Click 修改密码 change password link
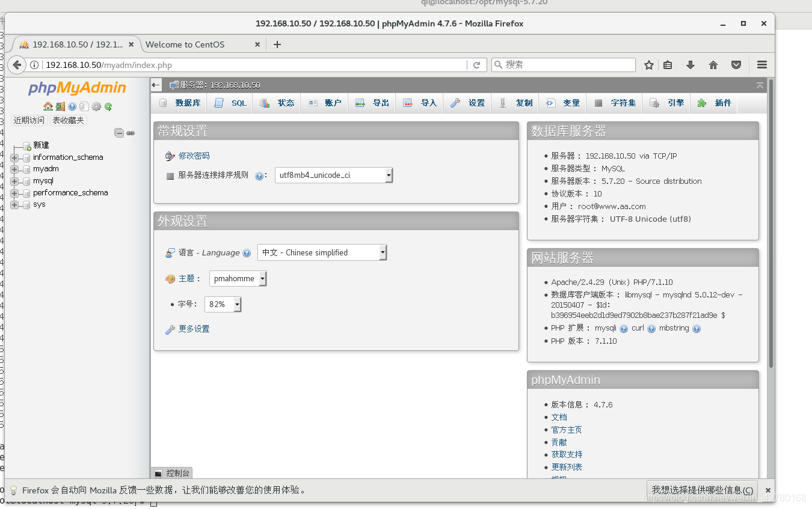This screenshot has height=509, width=812. (x=194, y=156)
